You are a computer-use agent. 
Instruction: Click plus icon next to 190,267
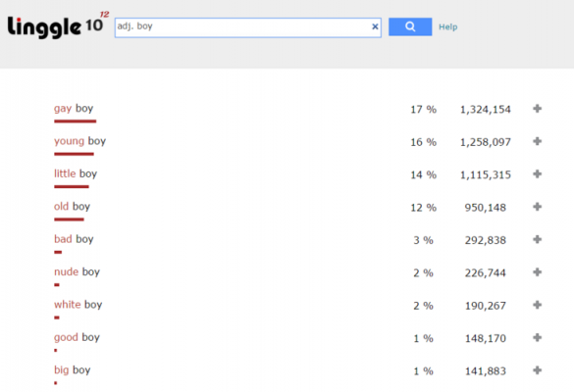(x=537, y=305)
